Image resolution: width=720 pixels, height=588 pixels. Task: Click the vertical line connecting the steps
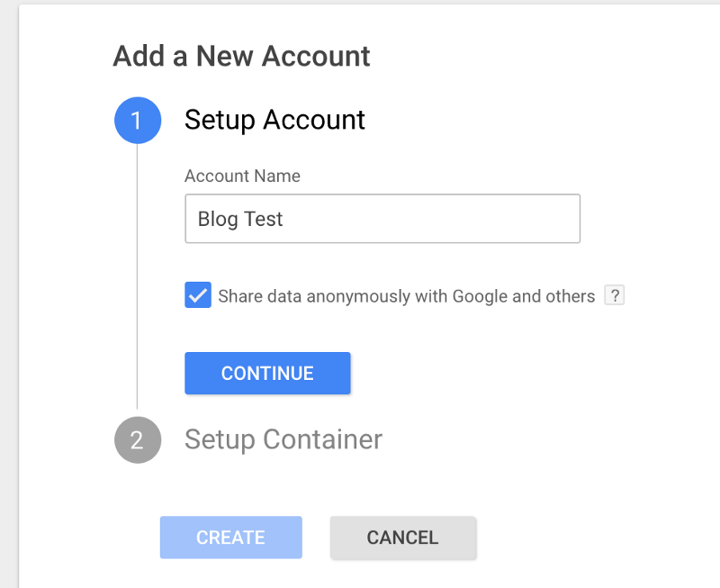[137, 276]
